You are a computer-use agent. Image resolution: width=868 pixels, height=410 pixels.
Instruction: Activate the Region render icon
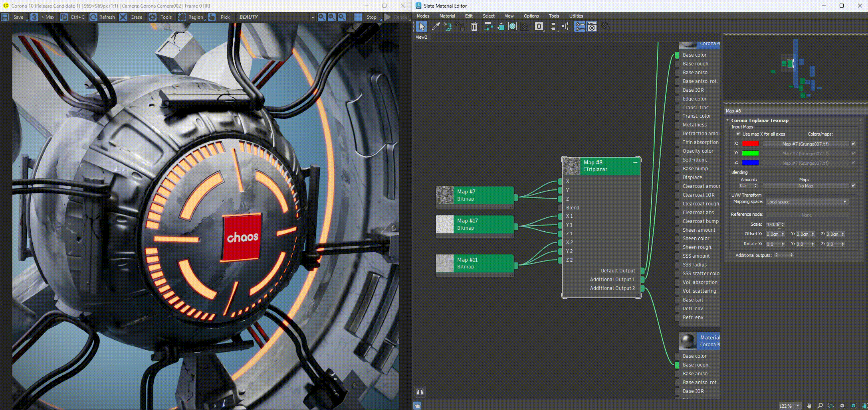(182, 17)
